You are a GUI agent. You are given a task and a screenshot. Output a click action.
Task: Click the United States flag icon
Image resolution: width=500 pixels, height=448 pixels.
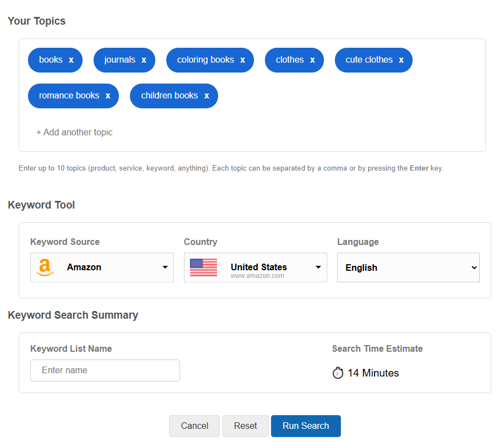(x=203, y=267)
